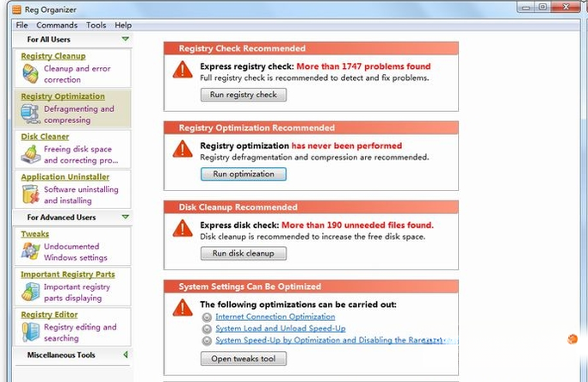Click the Disk Cleaner broom icon
588x382 pixels.
coord(30,154)
